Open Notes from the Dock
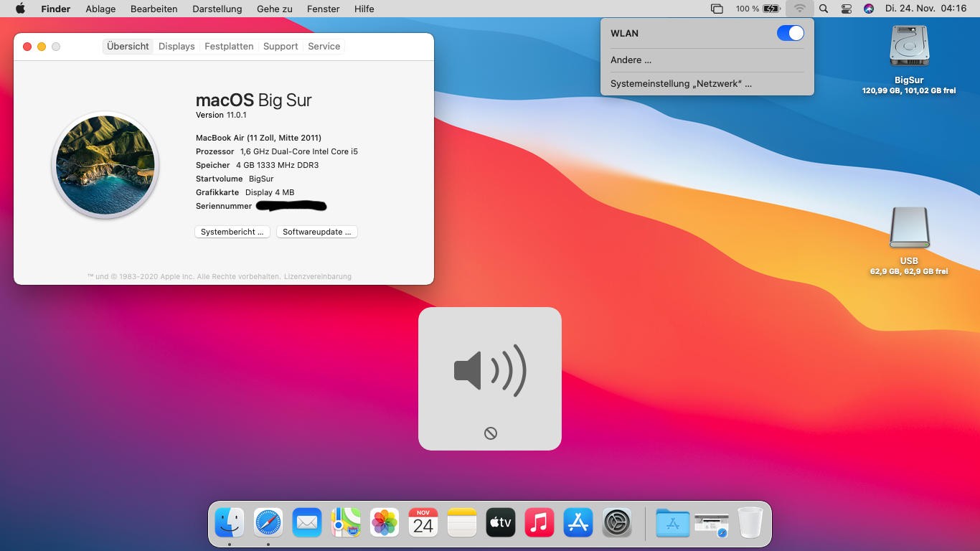Viewport: 980px width, 551px height. coord(462,522)
